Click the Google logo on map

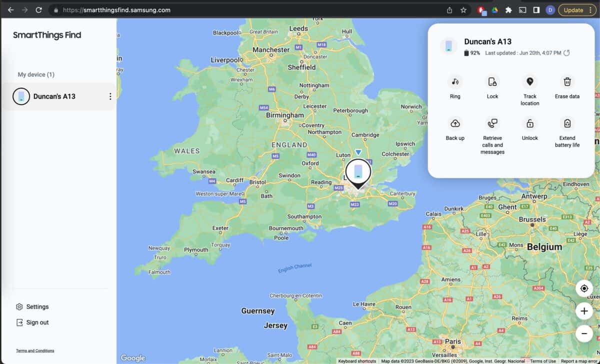coord(133,358)
